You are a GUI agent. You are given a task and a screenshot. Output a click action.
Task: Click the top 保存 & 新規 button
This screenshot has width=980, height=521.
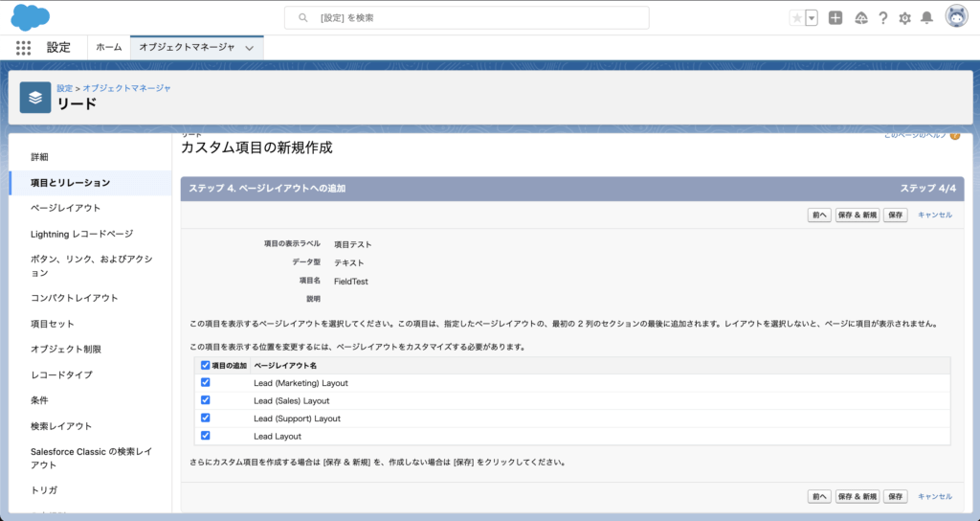pyautogui.click(x=857, y=215)
